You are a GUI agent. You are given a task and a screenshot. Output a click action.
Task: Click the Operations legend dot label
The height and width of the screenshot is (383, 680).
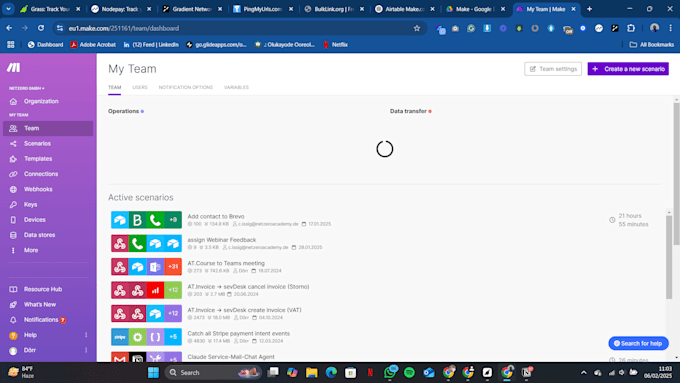[126, 111]
